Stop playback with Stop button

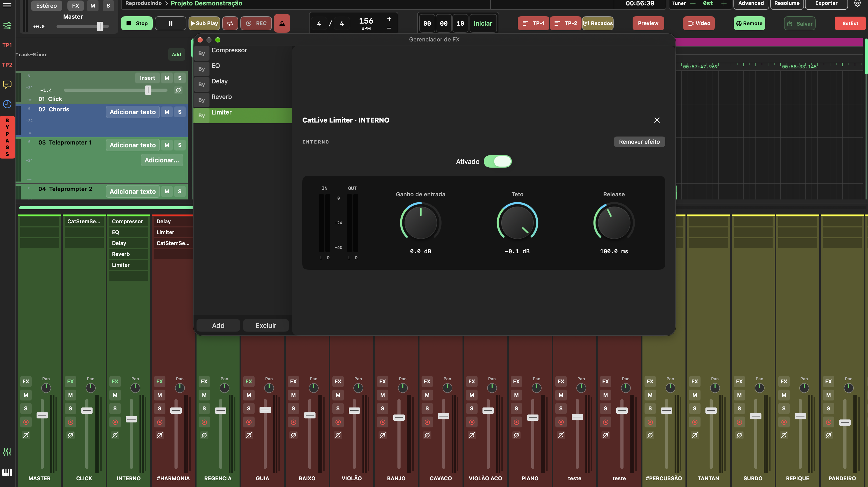click(137, 23)
